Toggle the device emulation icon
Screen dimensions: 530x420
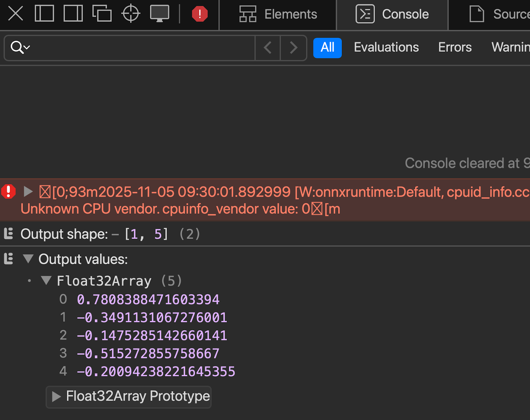160,14
